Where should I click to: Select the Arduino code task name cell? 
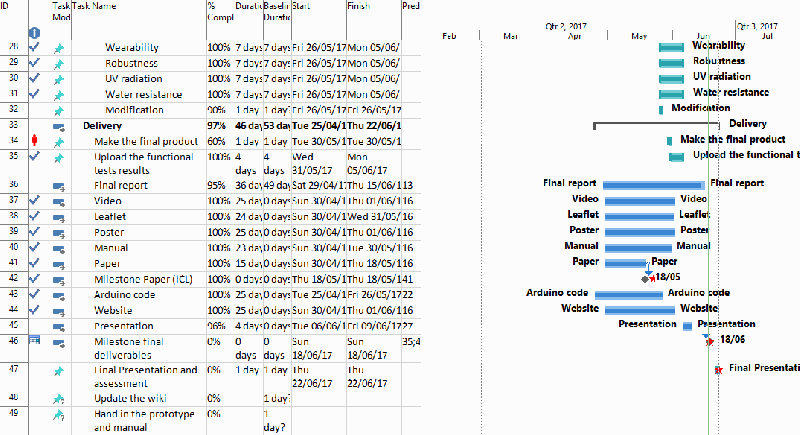click(x=125, y=294)
